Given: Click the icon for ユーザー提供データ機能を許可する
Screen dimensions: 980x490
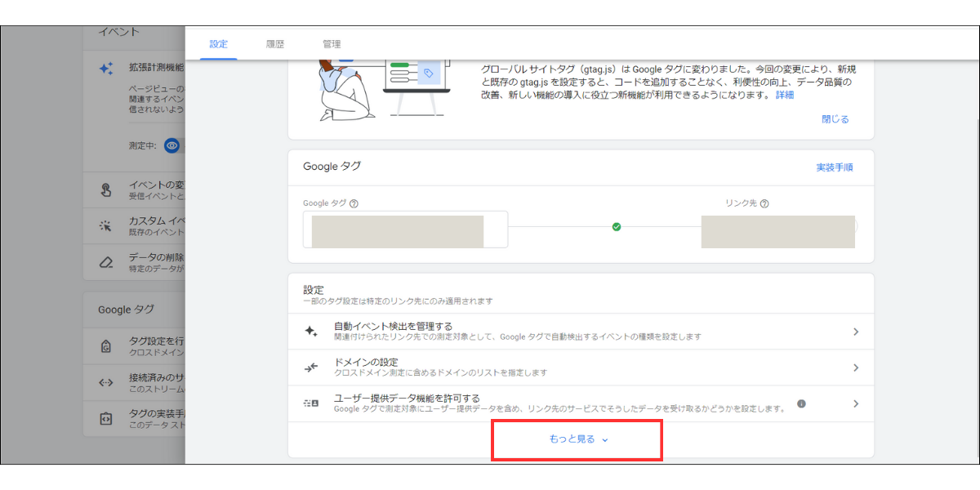Looking at the screenshot, I should coord(311,403).
